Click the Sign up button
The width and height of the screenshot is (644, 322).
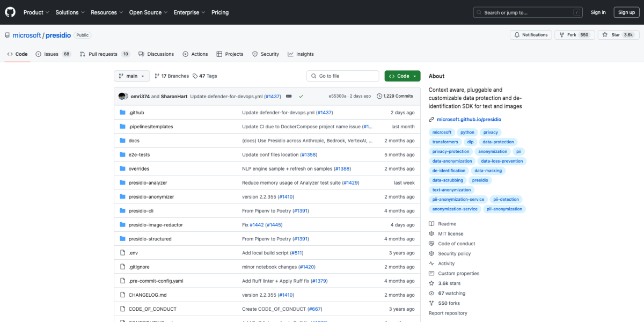point(626,12)
